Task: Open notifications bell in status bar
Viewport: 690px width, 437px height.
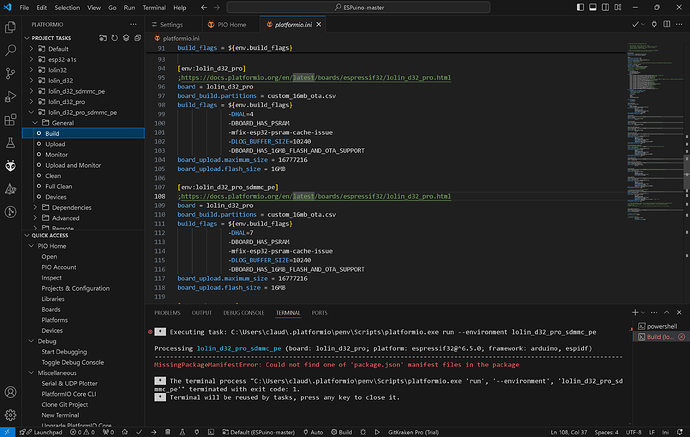Action: click(x=680, y=432)
